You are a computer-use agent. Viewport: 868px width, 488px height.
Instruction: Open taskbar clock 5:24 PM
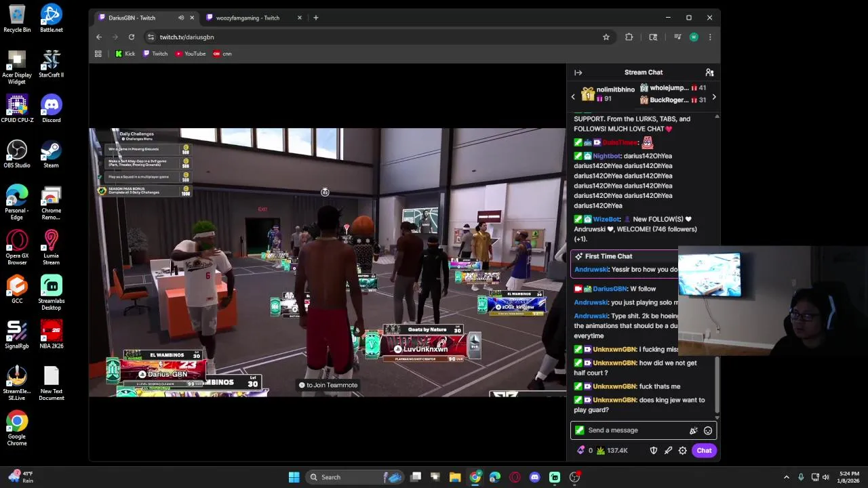coord(849,477)
